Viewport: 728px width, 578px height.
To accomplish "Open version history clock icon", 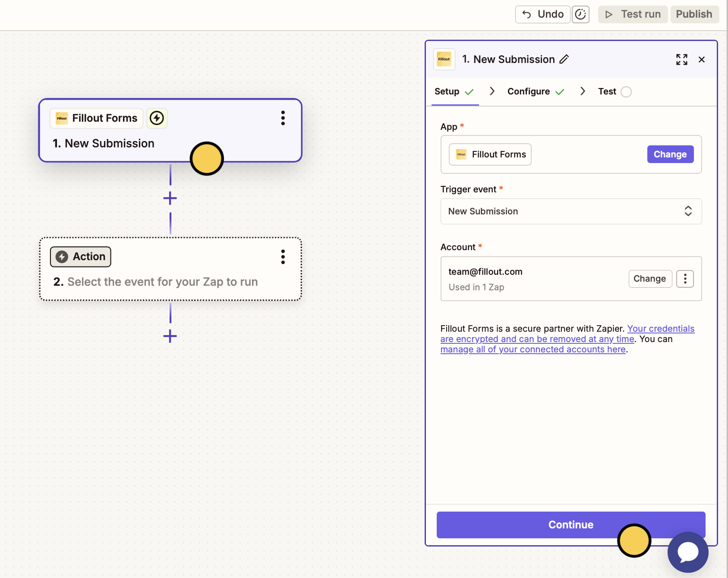I will 580,14.
